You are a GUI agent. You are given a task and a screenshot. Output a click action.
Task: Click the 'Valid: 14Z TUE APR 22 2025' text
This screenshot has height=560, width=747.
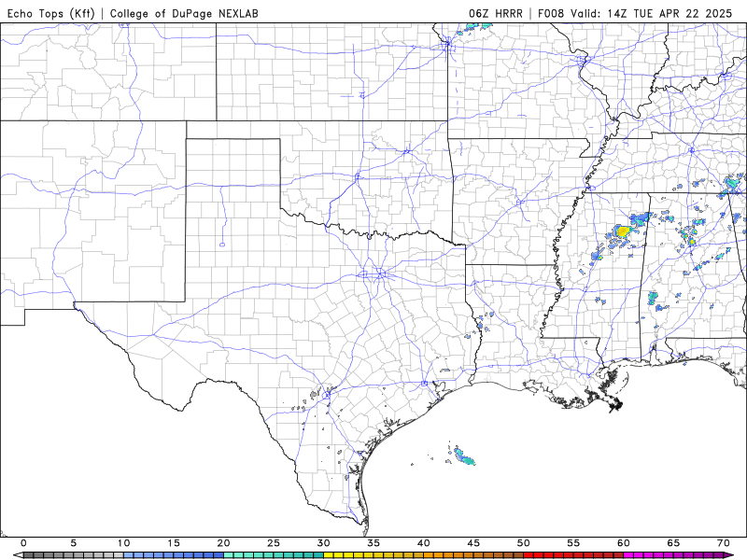pos(651,13)
